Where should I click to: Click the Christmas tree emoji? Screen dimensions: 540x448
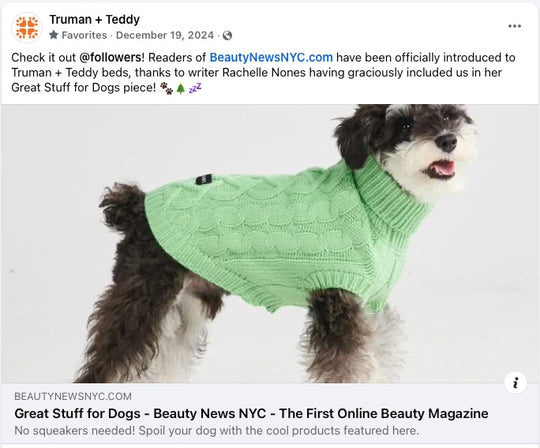point(181,88)
